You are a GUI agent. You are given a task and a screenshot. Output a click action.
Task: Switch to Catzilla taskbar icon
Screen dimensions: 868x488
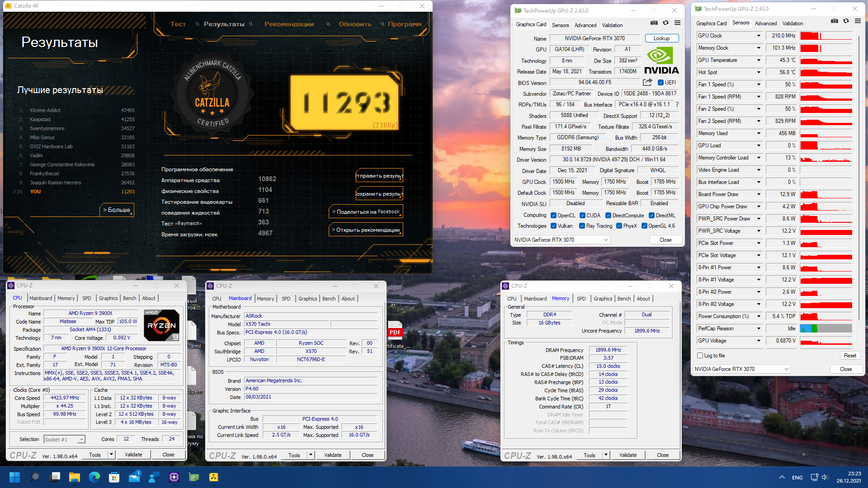click(214, 477)
